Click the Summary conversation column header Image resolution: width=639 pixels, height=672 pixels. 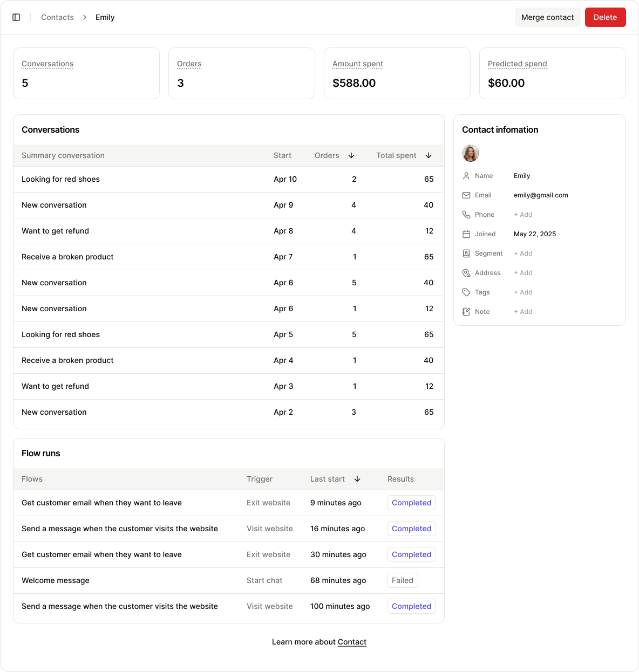click(63, 155)
